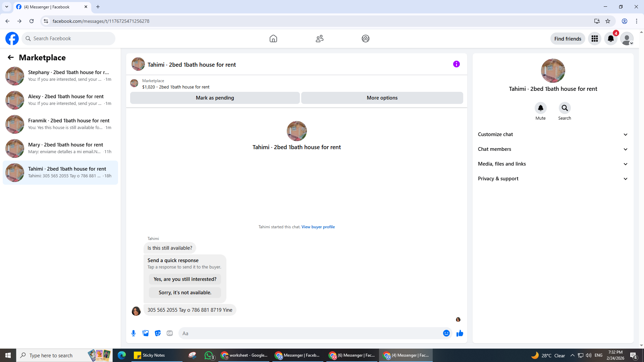Image resolution: width=644 pixels, height=362 pixels.
Task: Open the GIF picker icon
Action: (x=170, y=333)
